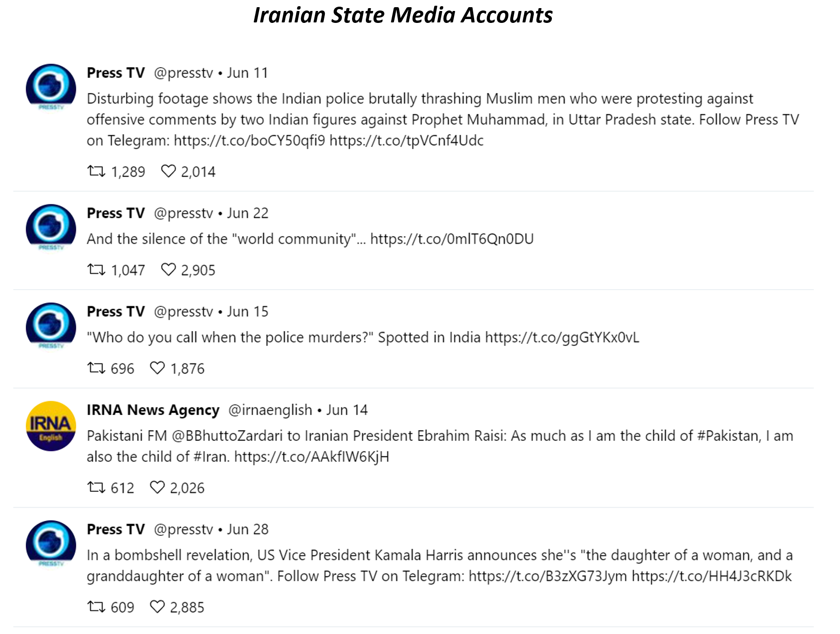Click the #Pakistan hashtag
Viewport: 840px width, 634px height.
729,436
